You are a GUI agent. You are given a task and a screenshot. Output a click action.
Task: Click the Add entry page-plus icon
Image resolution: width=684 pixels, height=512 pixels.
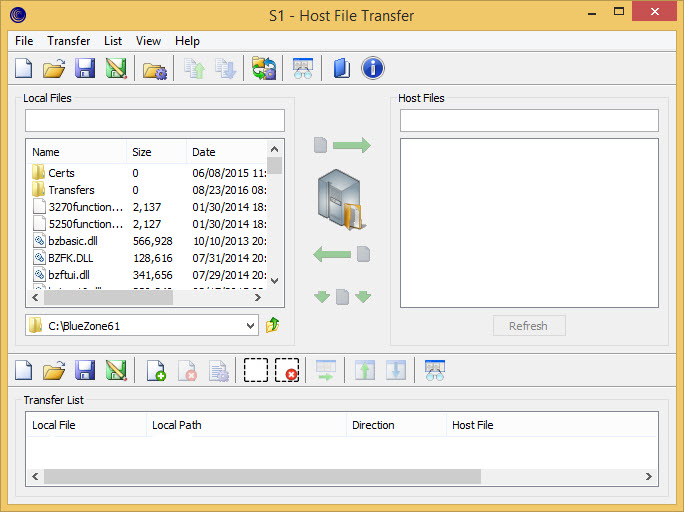[156, 371]
